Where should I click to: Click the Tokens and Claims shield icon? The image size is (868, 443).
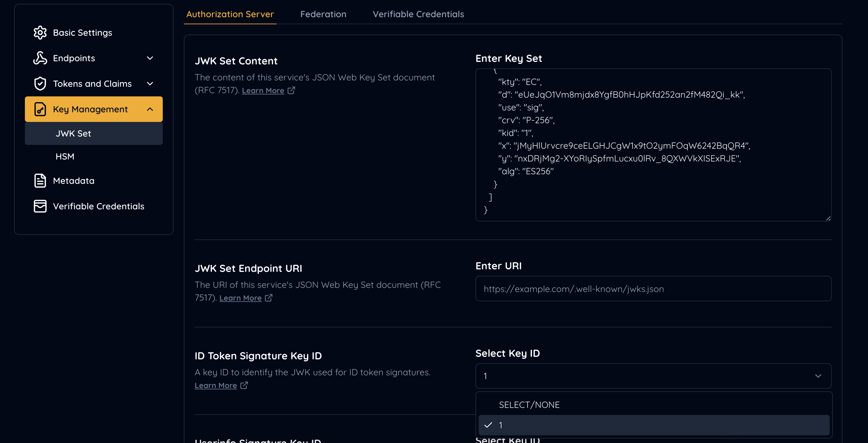(40, 84)
